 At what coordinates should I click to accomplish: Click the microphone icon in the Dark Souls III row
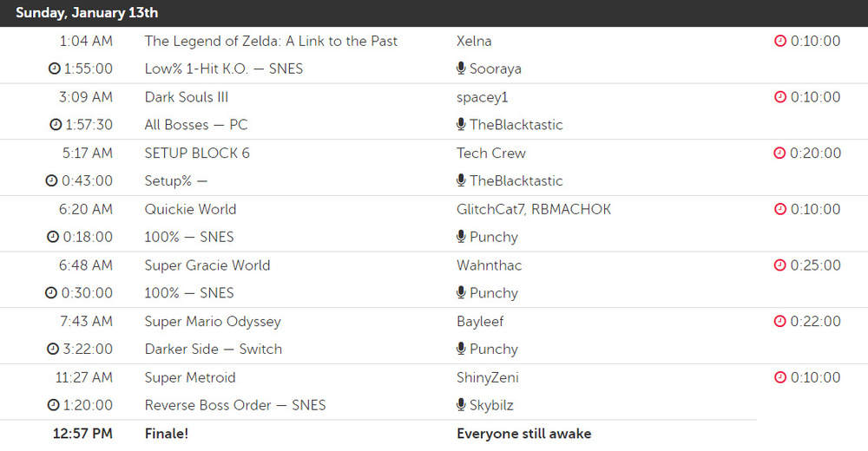tap(461, 125)
